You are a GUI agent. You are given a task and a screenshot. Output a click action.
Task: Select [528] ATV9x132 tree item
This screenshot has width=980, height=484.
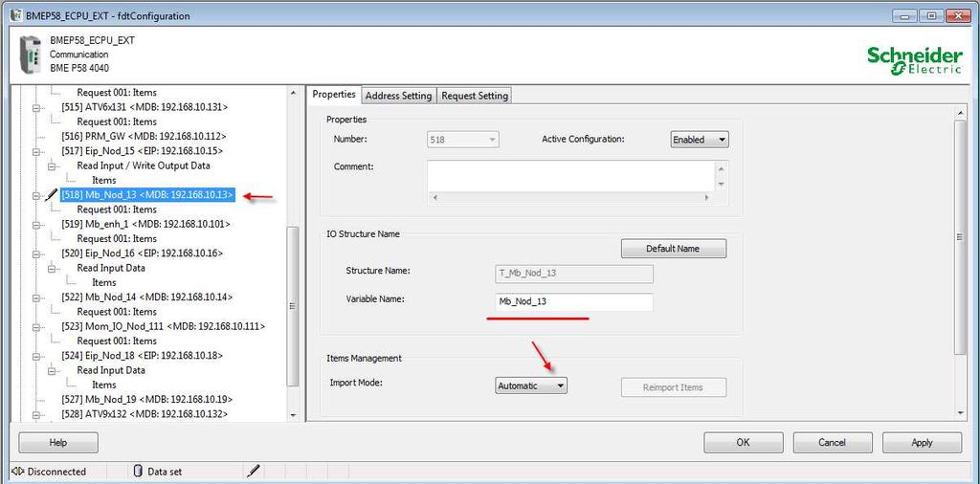[145, 414]
